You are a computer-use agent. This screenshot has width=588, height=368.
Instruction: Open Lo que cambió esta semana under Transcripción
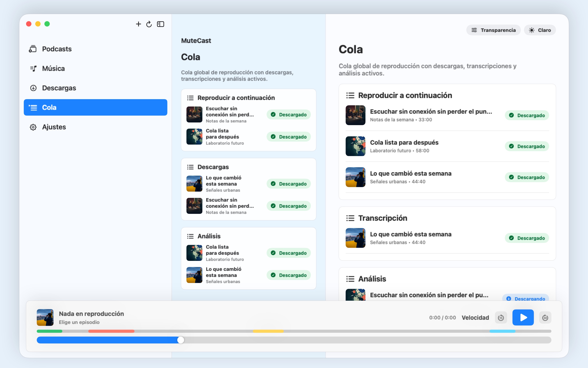[x=447, y=238]
